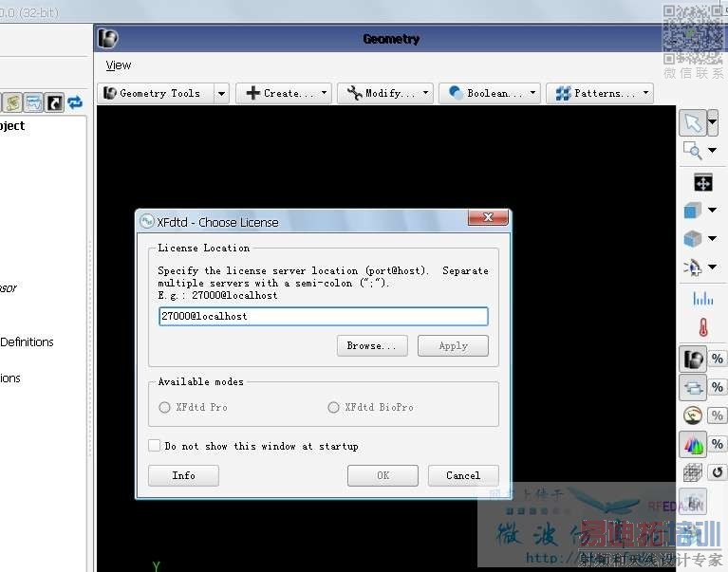Screen dimensions: 728x572
Task: Click Cancel in Choose License dialog
Action: (x=463, y=475)
